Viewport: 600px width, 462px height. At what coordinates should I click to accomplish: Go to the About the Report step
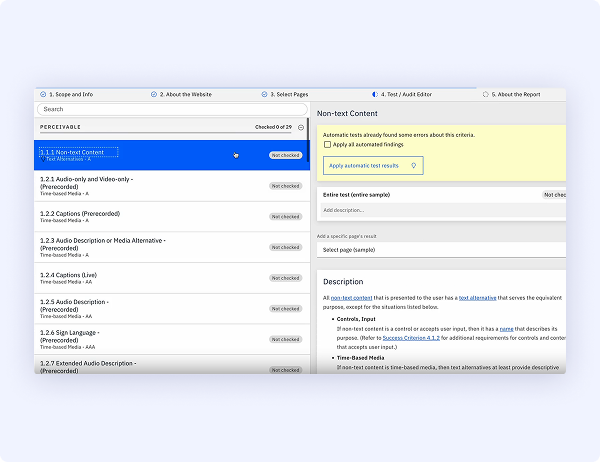(x=516, y=94)
